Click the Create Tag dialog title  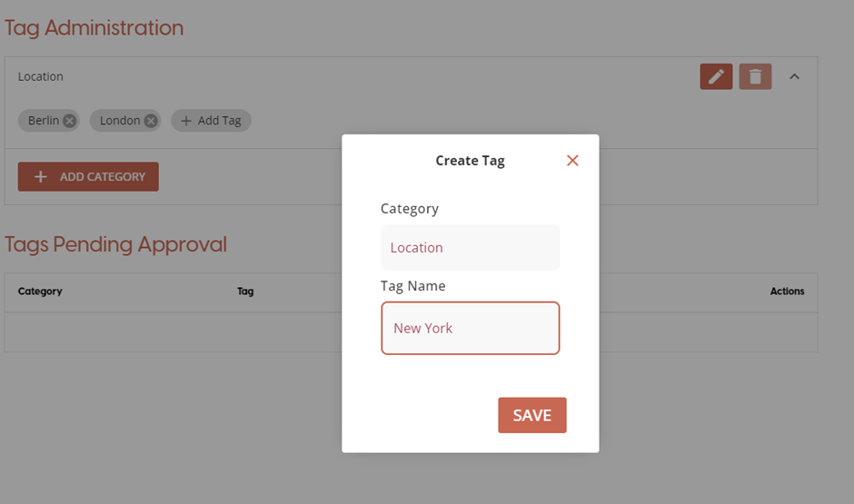coord(470,161)
